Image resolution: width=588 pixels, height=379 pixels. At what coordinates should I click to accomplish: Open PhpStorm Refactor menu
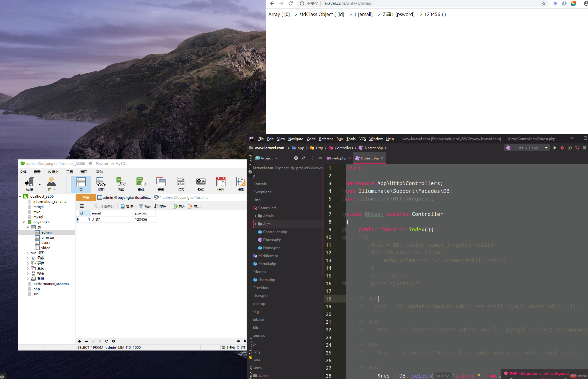pos(326,139)
